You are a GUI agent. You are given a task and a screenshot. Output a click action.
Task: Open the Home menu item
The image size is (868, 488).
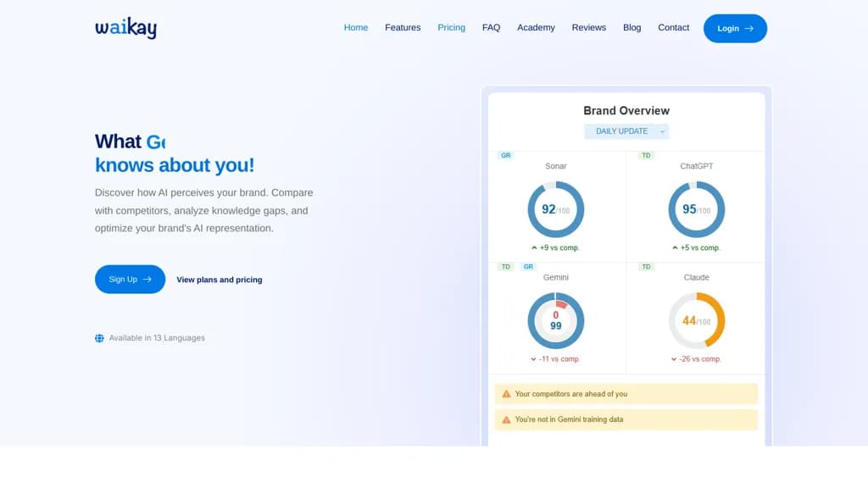(x=355, y=28)
